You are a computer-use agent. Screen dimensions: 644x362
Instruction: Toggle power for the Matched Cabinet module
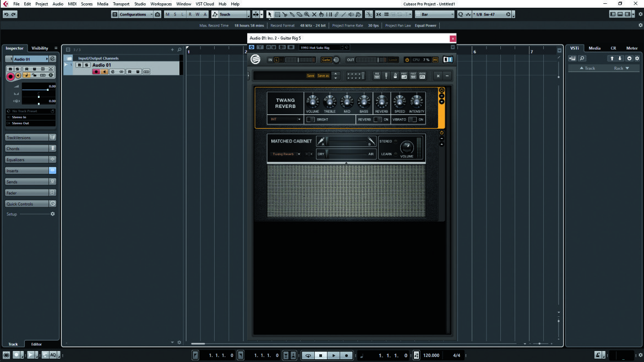click(x=441, y=133)
